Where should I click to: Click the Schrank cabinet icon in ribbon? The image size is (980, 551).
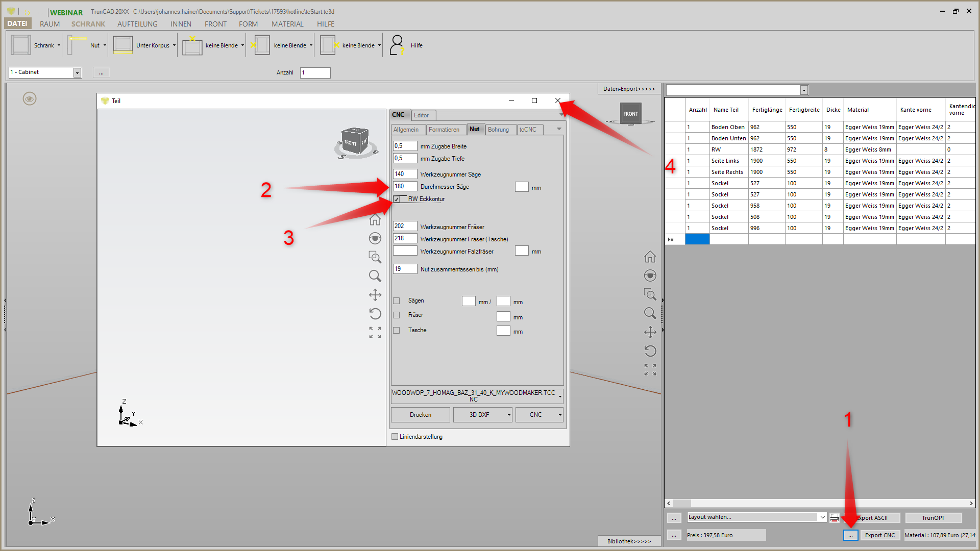pyautogui.click(x=21, y=45)
